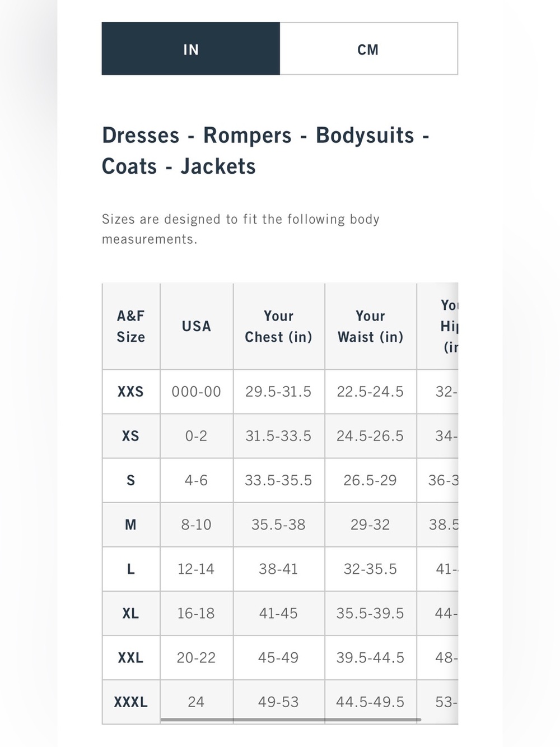Select the XXXL size row label

coord(130,702)
